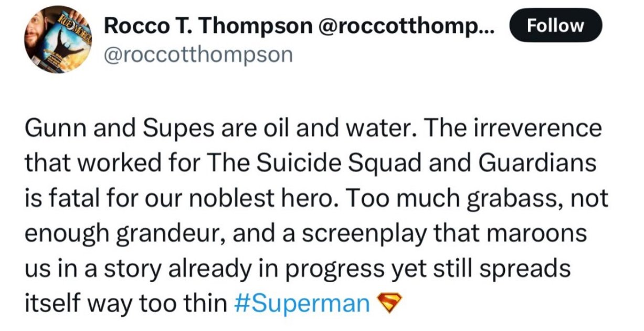644x331 pixels.
Task: Click the Superman shield emoji
Action: (x=389, y=303)
